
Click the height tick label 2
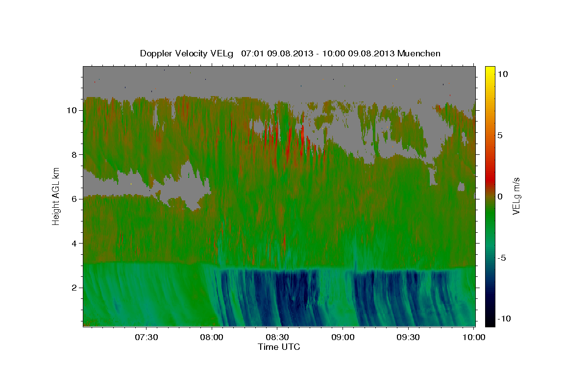pos(74,288)
